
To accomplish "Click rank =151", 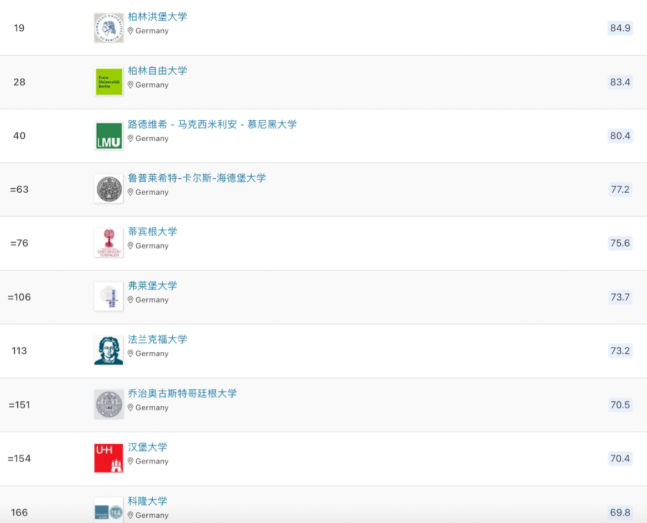I will tap(19, 405).
